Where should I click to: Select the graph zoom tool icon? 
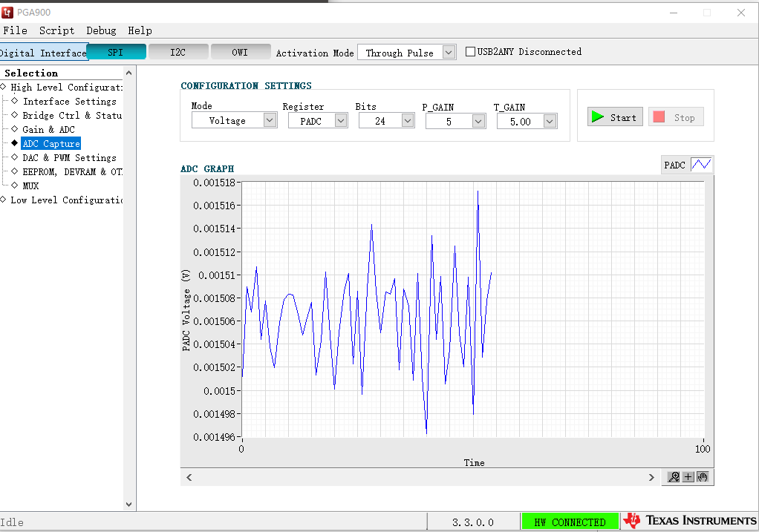tap(674, 477)
